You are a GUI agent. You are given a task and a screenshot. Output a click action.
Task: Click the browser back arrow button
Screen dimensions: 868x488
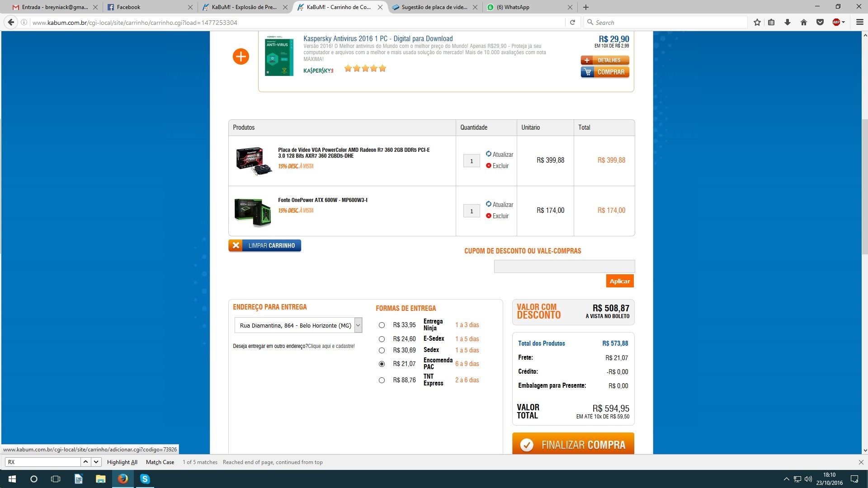click(x=11, y=22)
